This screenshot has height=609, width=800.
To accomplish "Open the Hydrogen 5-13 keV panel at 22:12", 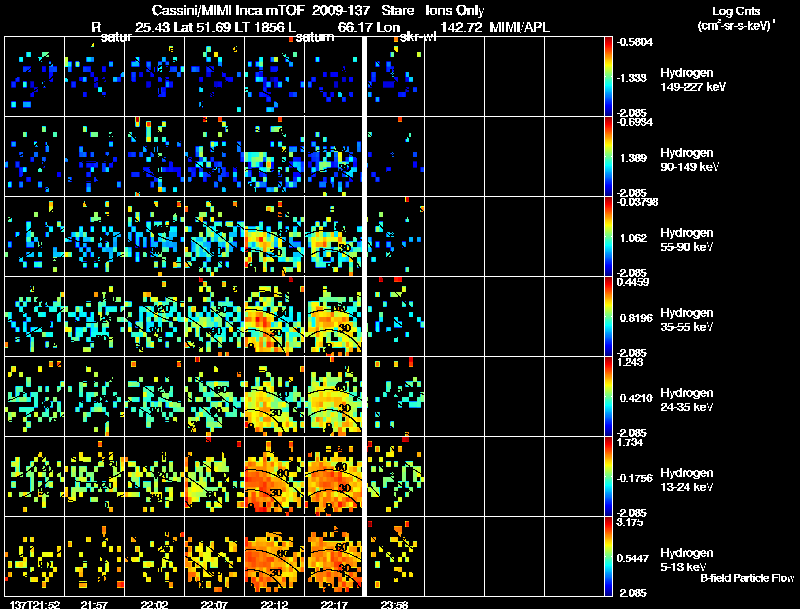I will tap(274, 556).
